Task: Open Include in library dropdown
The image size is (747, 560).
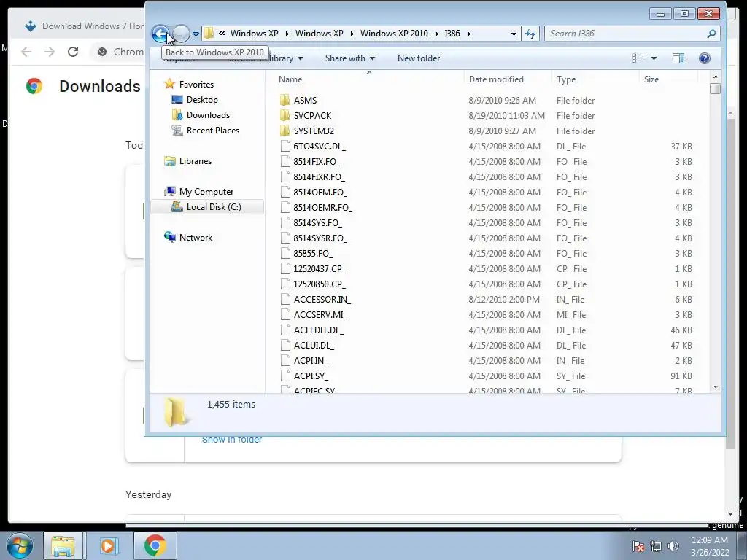Action: (266, 58)
